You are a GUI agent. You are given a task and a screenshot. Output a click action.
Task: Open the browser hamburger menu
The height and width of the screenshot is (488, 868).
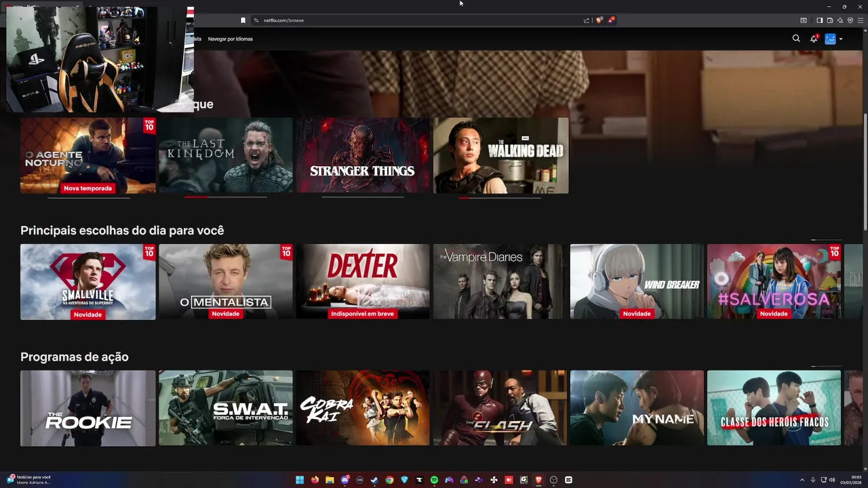tap(861, 20)
